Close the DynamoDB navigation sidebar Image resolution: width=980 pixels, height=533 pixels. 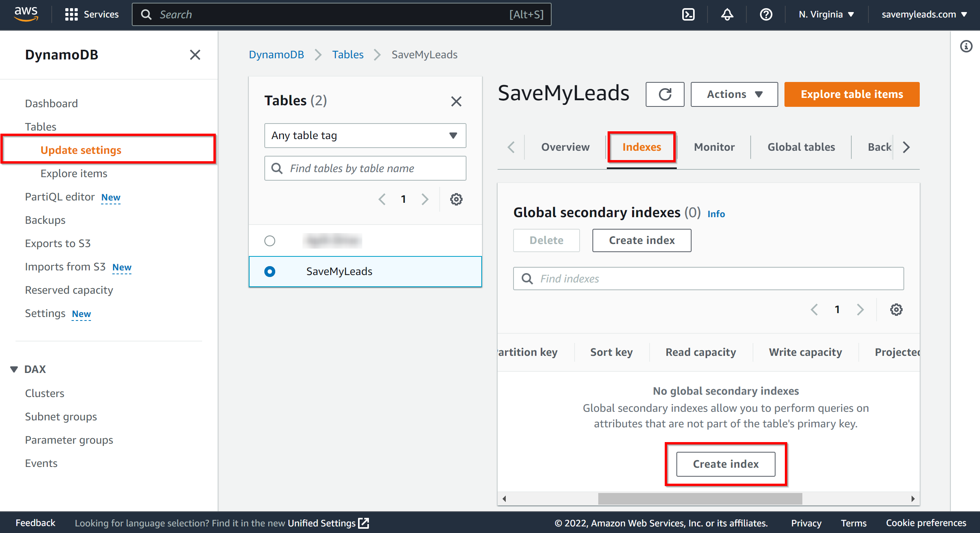click(x=195, y=55)
